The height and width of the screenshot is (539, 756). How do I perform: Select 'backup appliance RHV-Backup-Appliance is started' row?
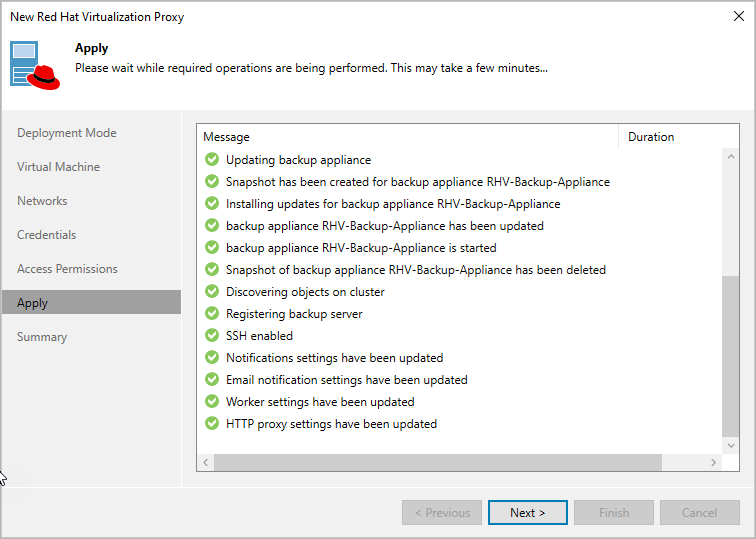click(361, 248)
